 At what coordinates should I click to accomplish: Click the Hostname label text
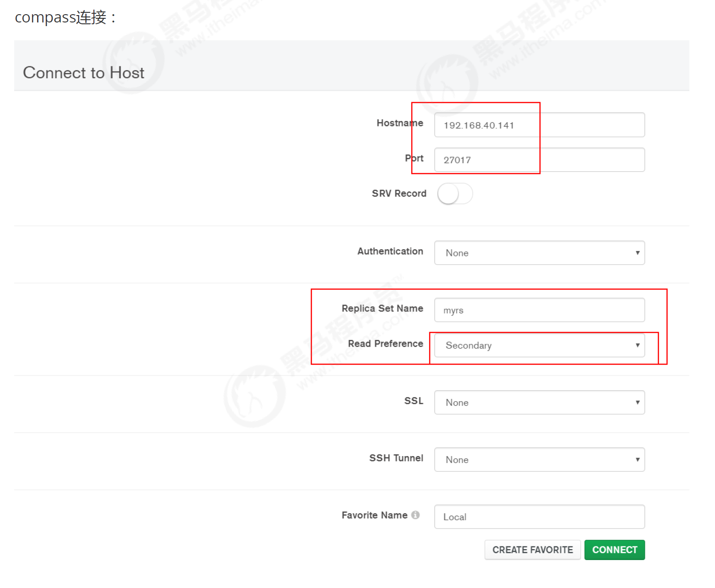pyautogui.click(x=400, y=123)
